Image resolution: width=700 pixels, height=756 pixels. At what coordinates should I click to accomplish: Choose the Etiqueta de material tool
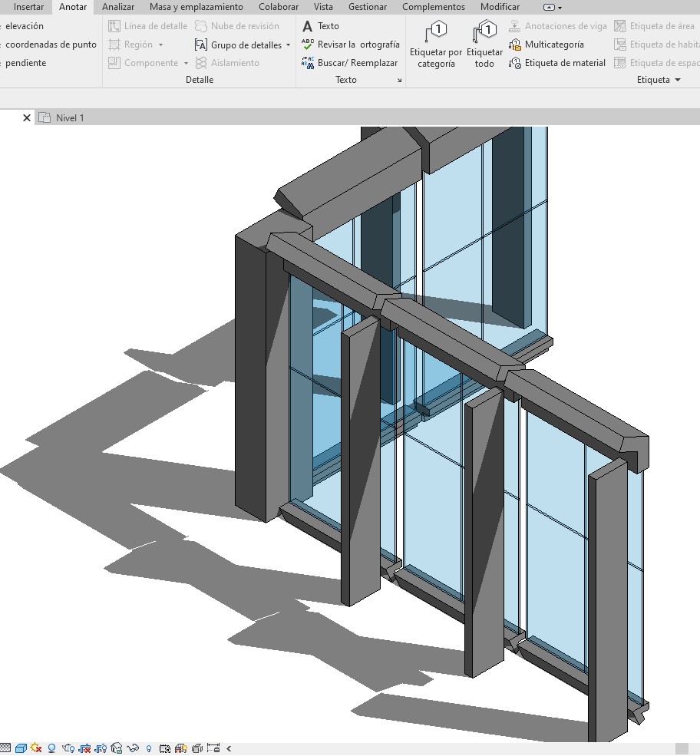click(x=557, y=63)
